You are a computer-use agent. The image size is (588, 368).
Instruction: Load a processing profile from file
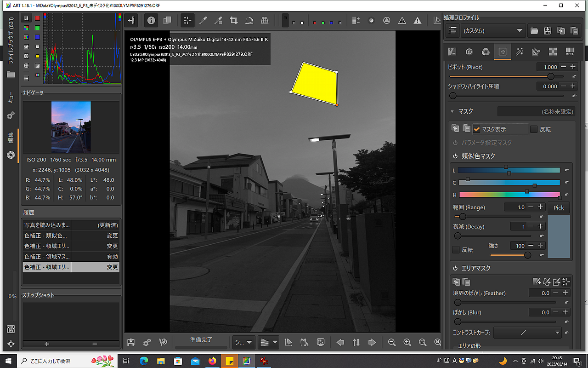coord(534,31)
